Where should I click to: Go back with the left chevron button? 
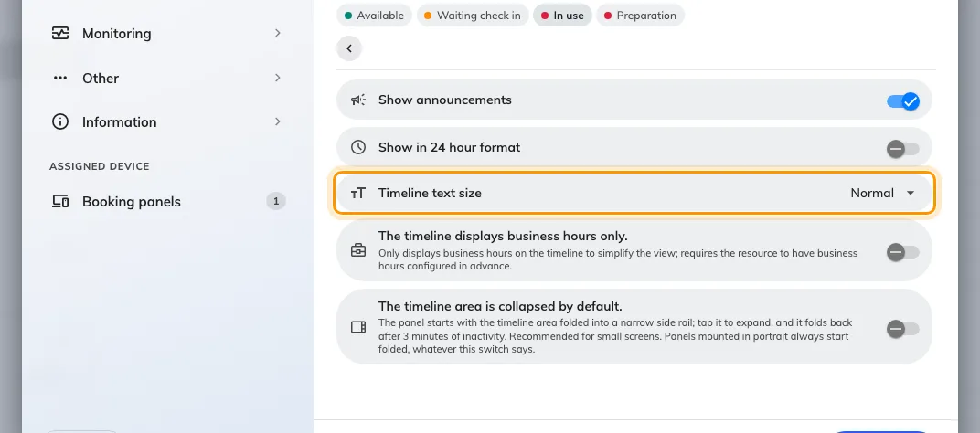(x=348, y=48)
